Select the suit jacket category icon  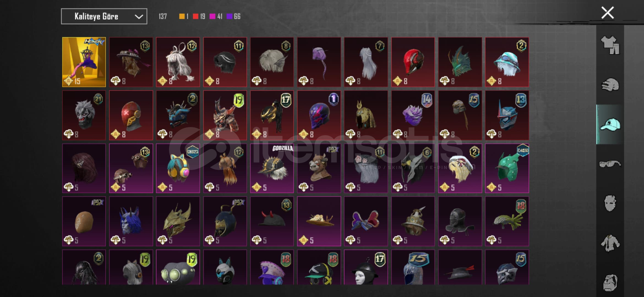click(x=610, y=243)
